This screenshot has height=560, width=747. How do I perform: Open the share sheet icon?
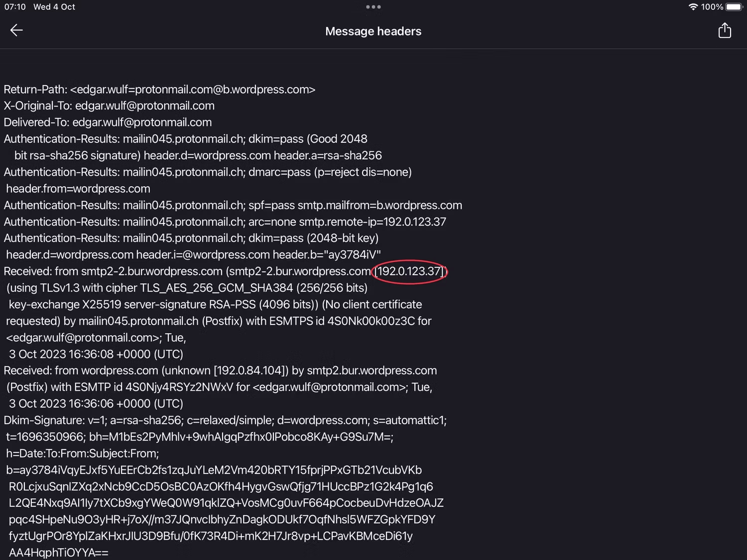coord(725,30)
